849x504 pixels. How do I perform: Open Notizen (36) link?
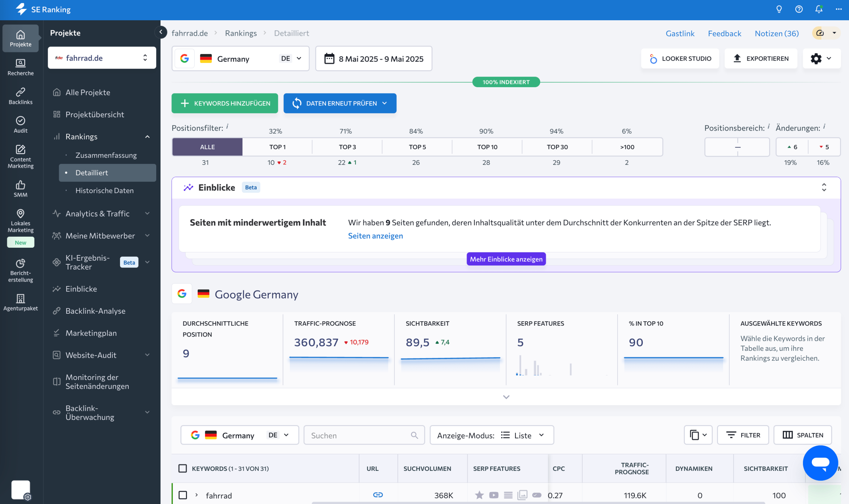pos(776,33)
